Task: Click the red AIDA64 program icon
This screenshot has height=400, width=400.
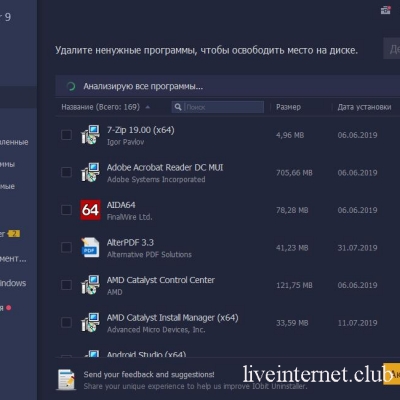Action: pyautogui.click(x=90, y=210)
